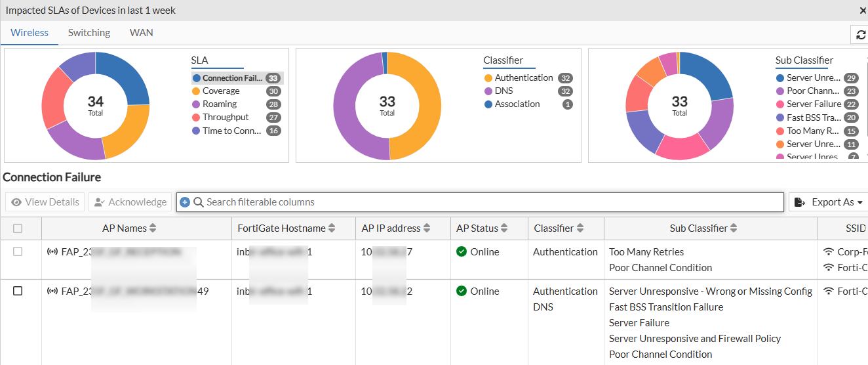The height and width of the screenshot is (365, 868).
Task: Select the checkbox for the second FAP row
Action: coord(18,291)
